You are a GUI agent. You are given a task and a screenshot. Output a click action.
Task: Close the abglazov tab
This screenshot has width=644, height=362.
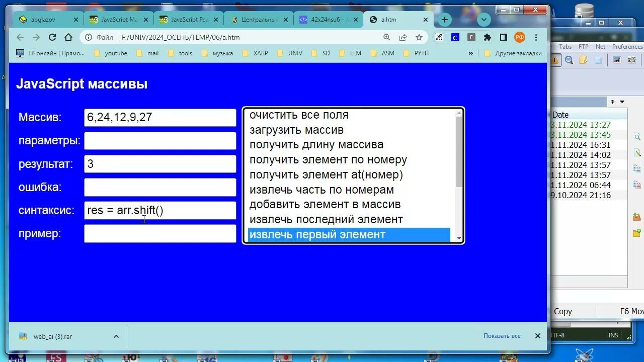point(76,20)
